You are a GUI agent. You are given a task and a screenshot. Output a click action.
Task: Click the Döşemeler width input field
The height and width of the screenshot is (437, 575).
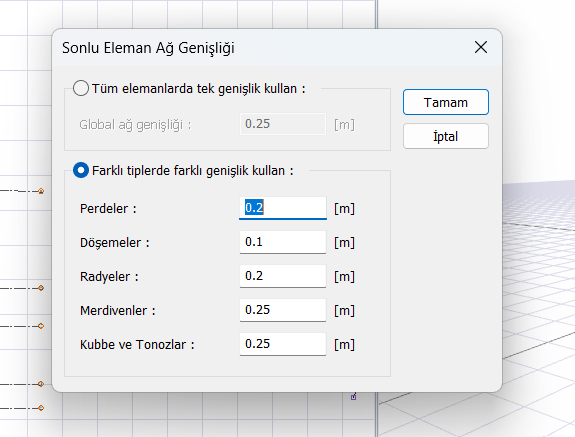283,242
